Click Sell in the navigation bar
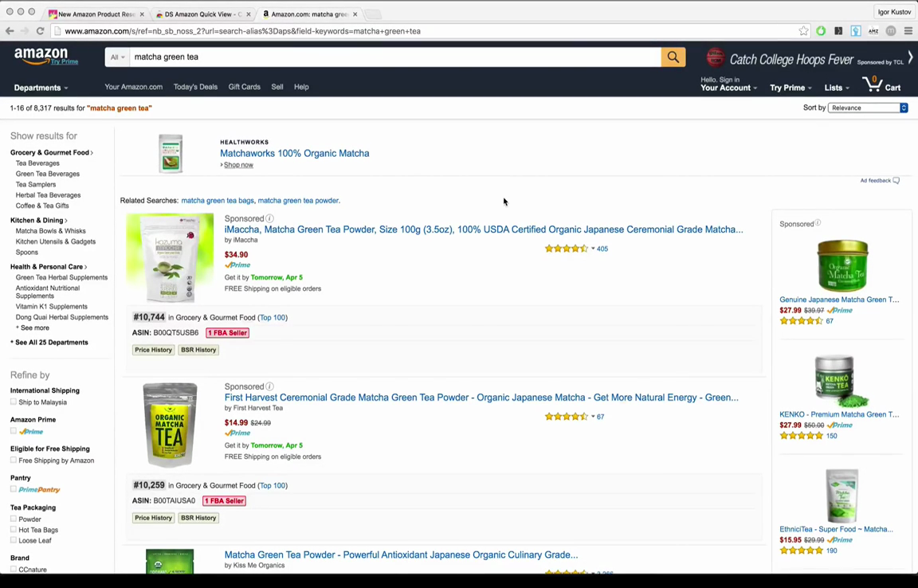 click(x=277, y=87)
